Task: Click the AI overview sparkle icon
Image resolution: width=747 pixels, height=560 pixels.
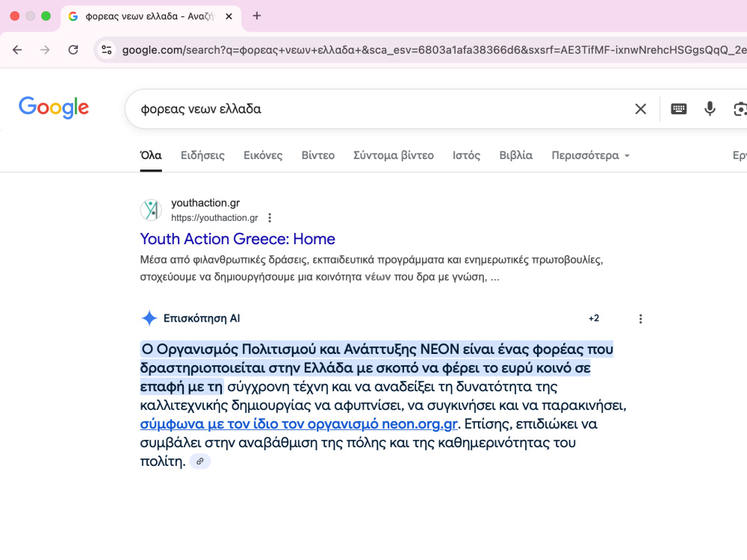Action: pos(149,318)
